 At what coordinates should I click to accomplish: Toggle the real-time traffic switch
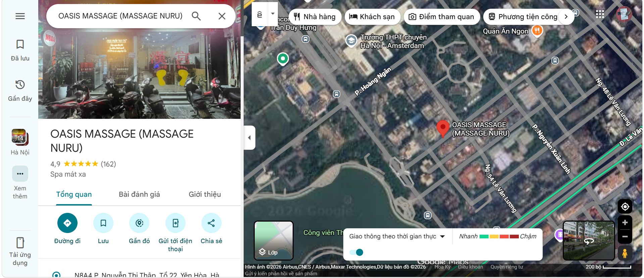[356, 252]
